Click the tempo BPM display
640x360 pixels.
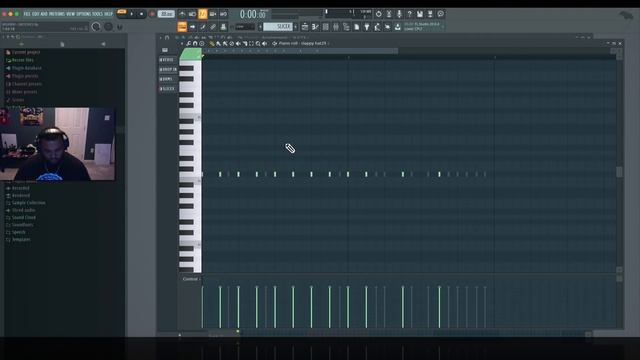coord(166,14)
